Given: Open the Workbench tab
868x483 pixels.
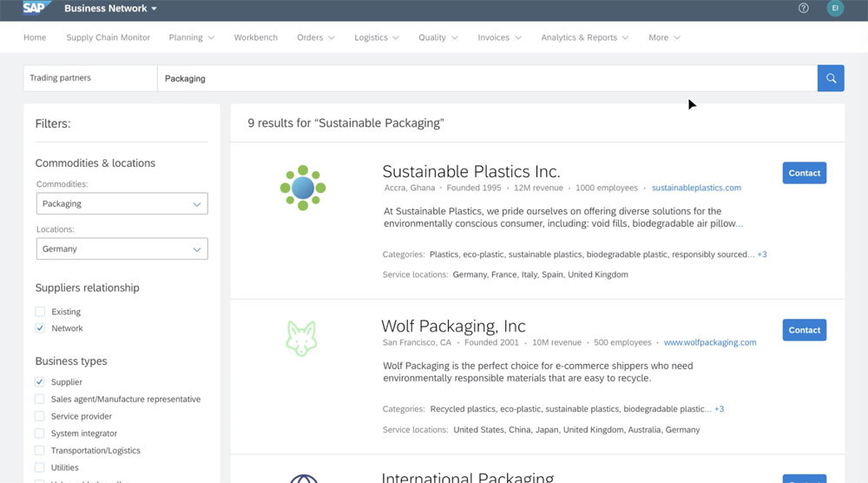Looking at the screenshot, I should (x=256, y=37).
